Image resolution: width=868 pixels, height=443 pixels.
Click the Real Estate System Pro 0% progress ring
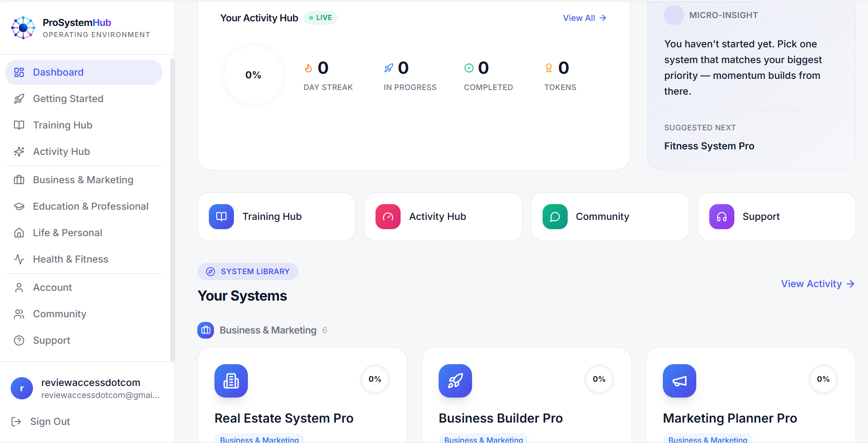[x=375, y=379]
